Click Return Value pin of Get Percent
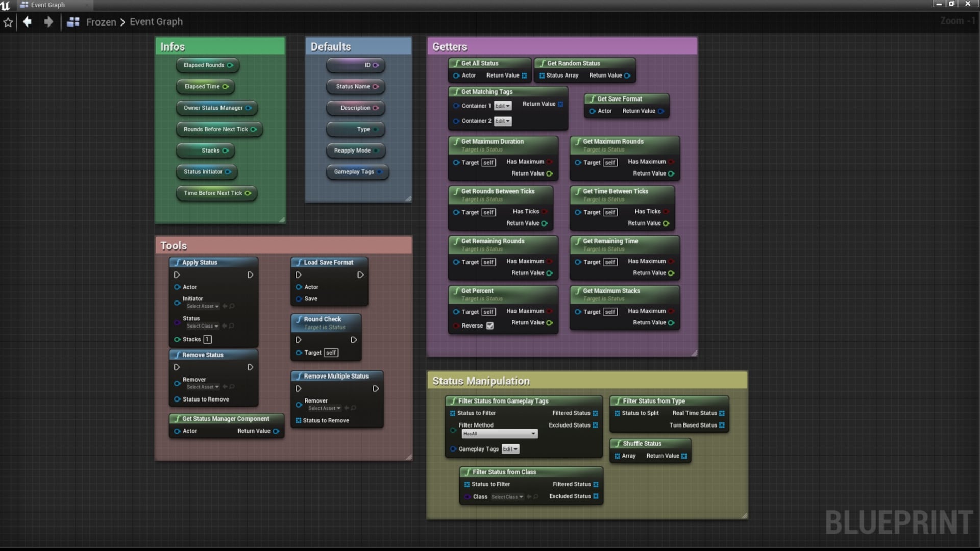Viewport: 980px width, 551px height. 550,323
